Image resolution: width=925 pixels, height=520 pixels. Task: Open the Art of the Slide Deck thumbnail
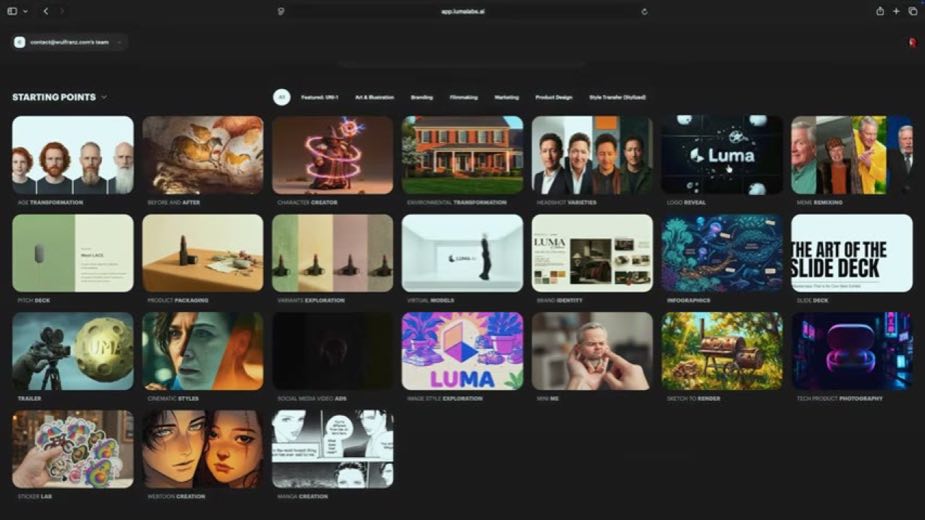[852, 253]
